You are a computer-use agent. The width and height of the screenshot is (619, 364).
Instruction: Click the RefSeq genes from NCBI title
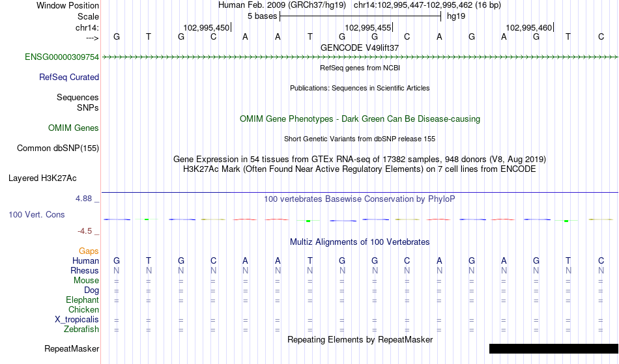(360, 68)
